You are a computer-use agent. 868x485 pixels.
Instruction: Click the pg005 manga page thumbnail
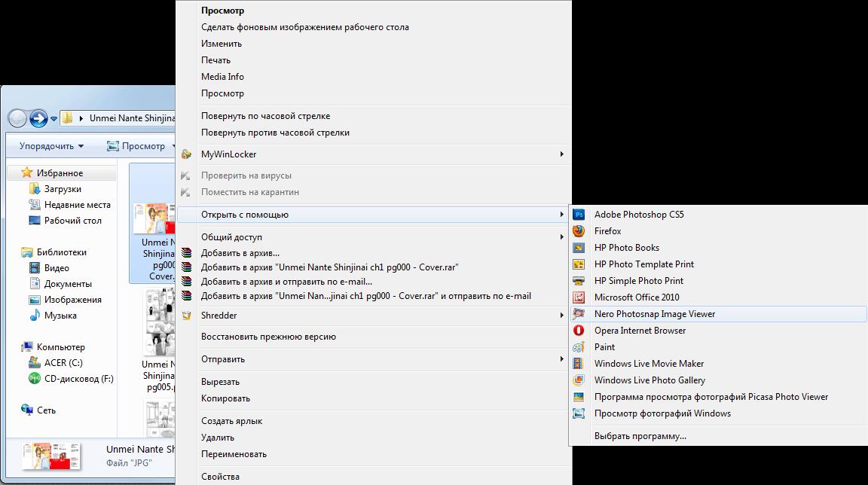pyautogui.click(x=160, y=322)
